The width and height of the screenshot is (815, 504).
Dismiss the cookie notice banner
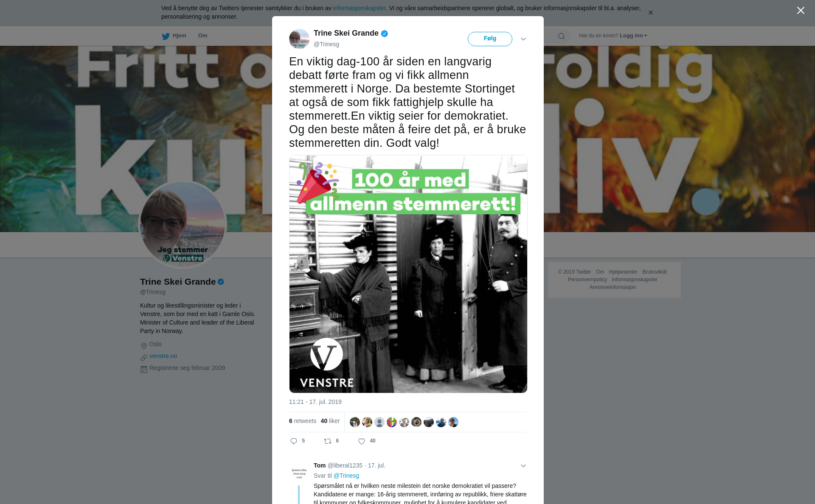point(650,13)
